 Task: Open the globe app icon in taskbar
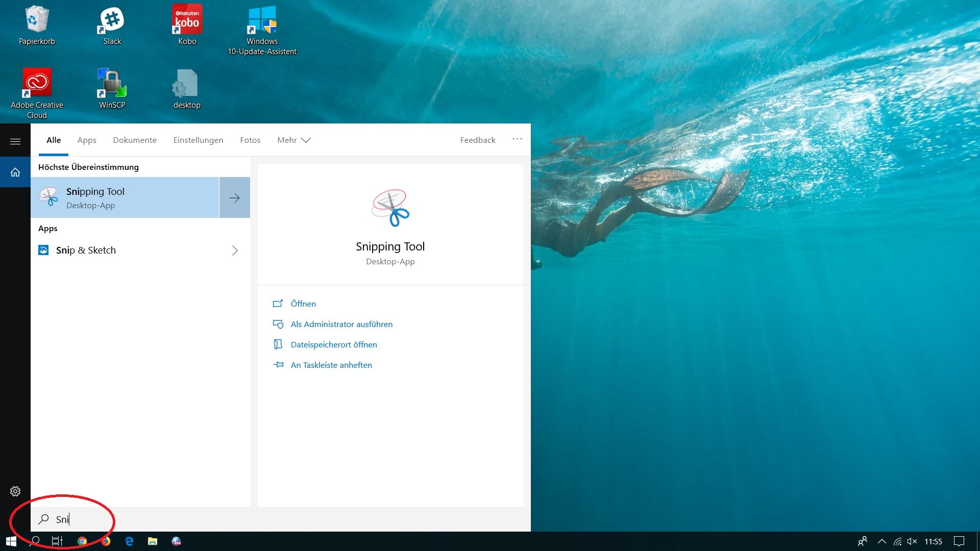pos(176,541)
